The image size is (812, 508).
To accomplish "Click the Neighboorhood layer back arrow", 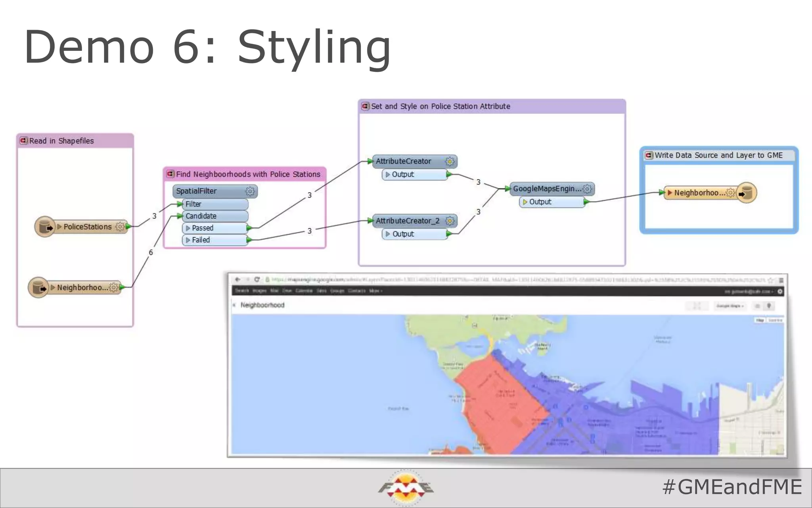I will click(x=234, y=305).
